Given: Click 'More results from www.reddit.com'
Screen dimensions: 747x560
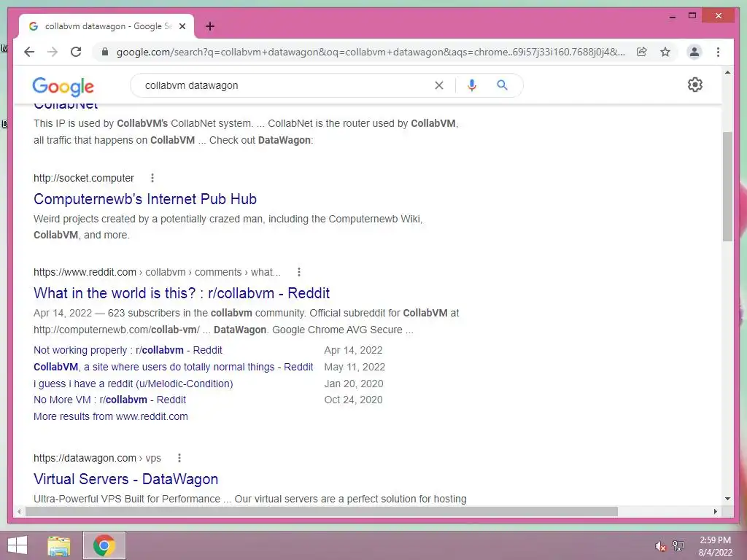Looking at the screenshot, I should click(111, 416).
